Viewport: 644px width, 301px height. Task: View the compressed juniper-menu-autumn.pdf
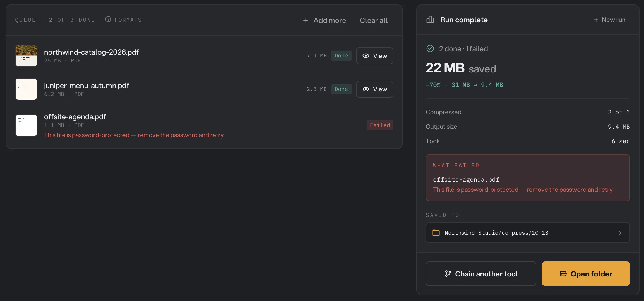point(375,89)
